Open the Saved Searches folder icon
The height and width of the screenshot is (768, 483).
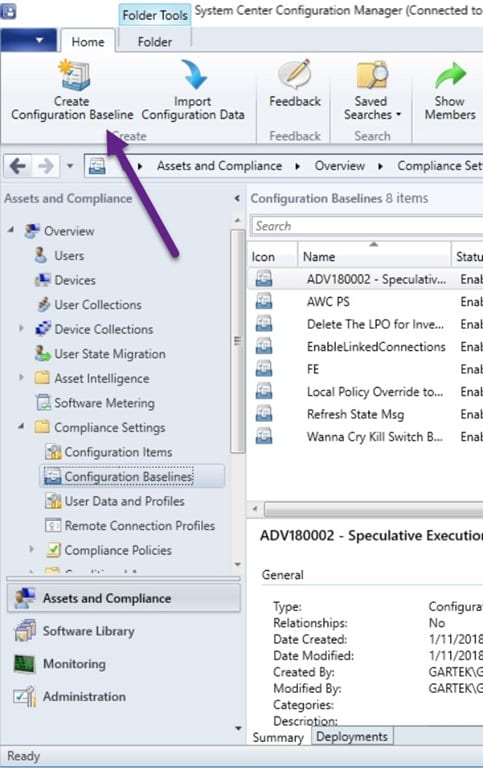point(372,74)
